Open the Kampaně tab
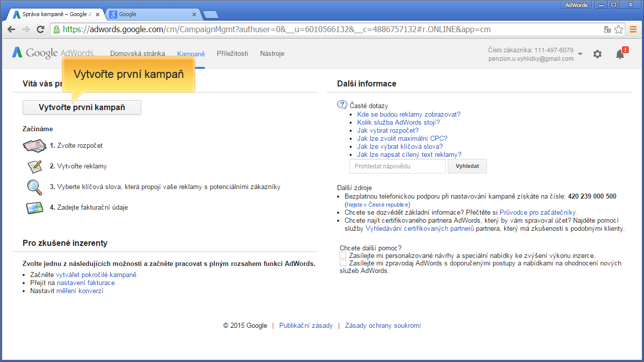644x362 pixels. tap(191, 53)
